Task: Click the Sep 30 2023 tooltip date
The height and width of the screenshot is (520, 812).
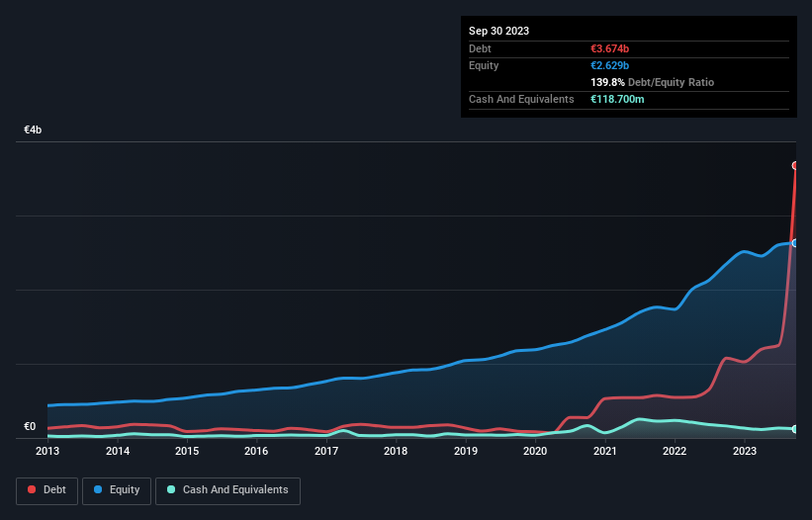Action: pyautogui.click(x=498, y=31)
